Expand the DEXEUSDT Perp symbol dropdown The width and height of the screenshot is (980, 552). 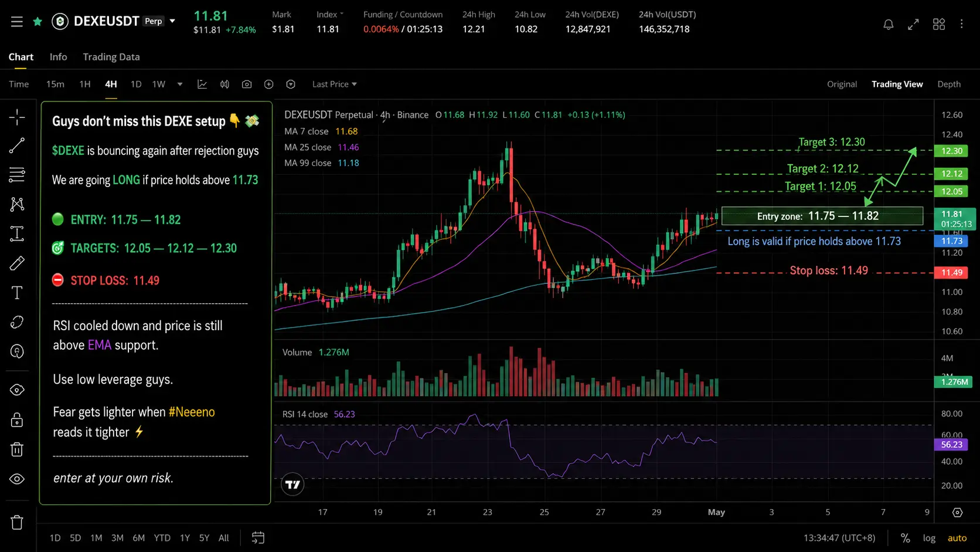[172, 22]
